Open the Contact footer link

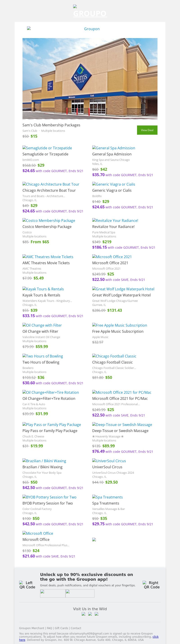tap(76, 628)
